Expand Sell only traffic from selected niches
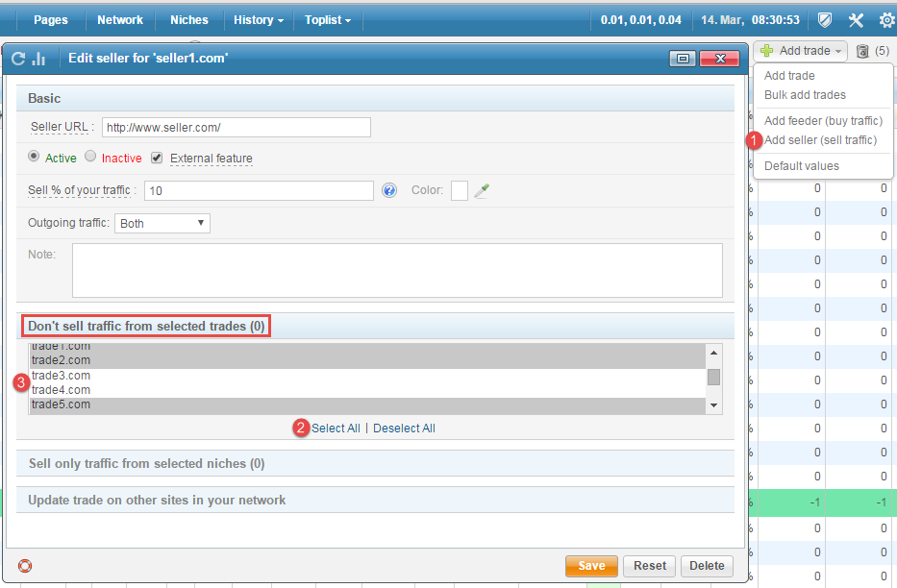The image size is (897, 588). pos(146,463)
